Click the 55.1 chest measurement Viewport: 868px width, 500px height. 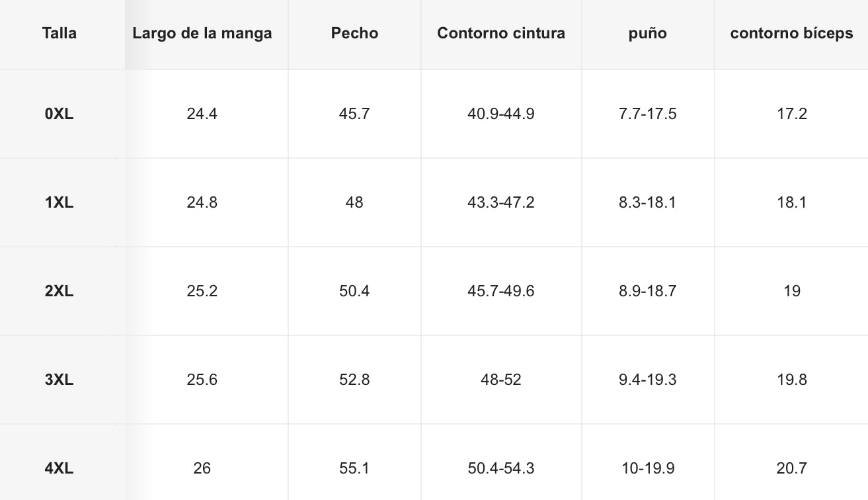point(354,468)
